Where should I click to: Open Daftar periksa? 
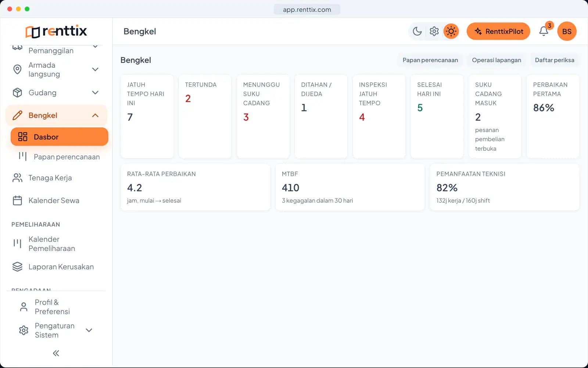(555, 60)
